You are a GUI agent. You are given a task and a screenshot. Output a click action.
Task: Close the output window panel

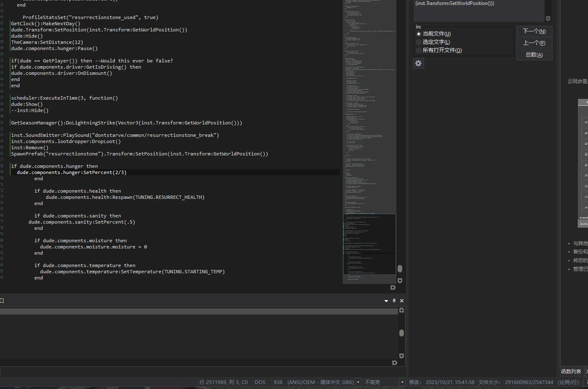click(402, 301)
